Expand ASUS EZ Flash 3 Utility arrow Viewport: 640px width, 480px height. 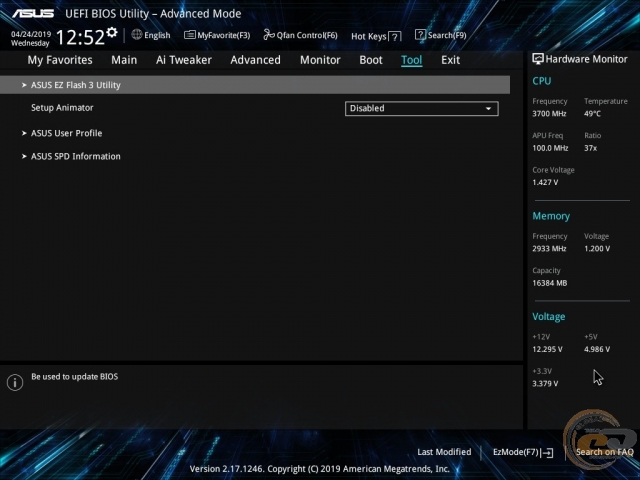pyautogui.click(x=24, y=85)
